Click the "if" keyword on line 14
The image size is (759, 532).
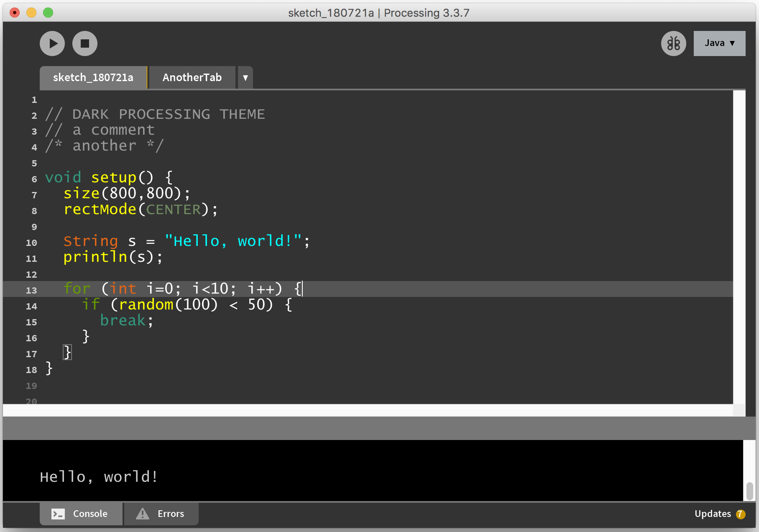click(91, 304)
